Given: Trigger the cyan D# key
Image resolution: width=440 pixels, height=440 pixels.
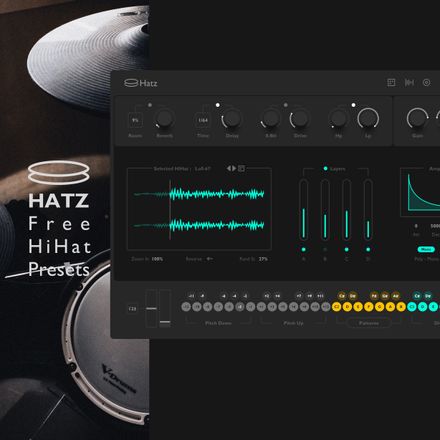Looking at the screenshot, I should coord(428,296).
